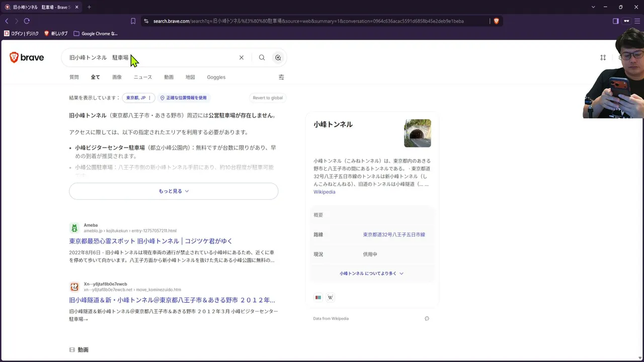Image resolution: width=644 pixels, height=362 pixels.
Task: Click the 動画 section header icon
Action: [72, 349]
